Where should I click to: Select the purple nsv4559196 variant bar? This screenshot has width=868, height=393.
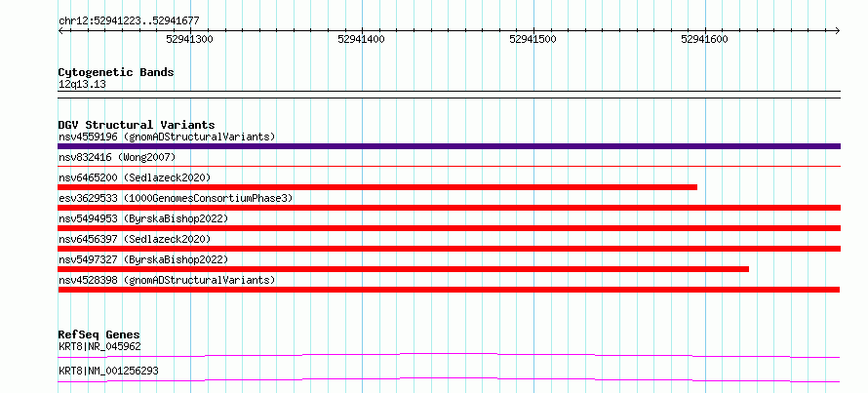[x=449, y=146]
